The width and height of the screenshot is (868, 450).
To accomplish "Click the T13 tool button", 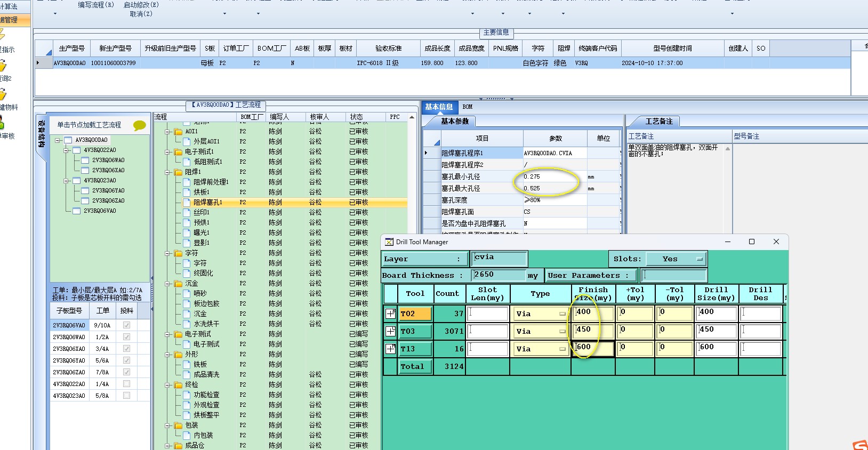I will coord(416,349).
